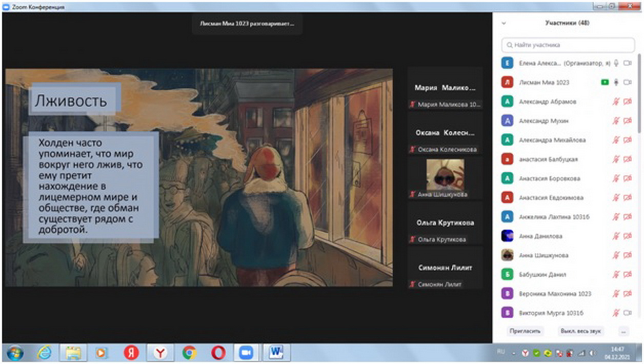Click the shared slide titled Лживость
The image size is (644, 364).
click(x=199, y=177)
